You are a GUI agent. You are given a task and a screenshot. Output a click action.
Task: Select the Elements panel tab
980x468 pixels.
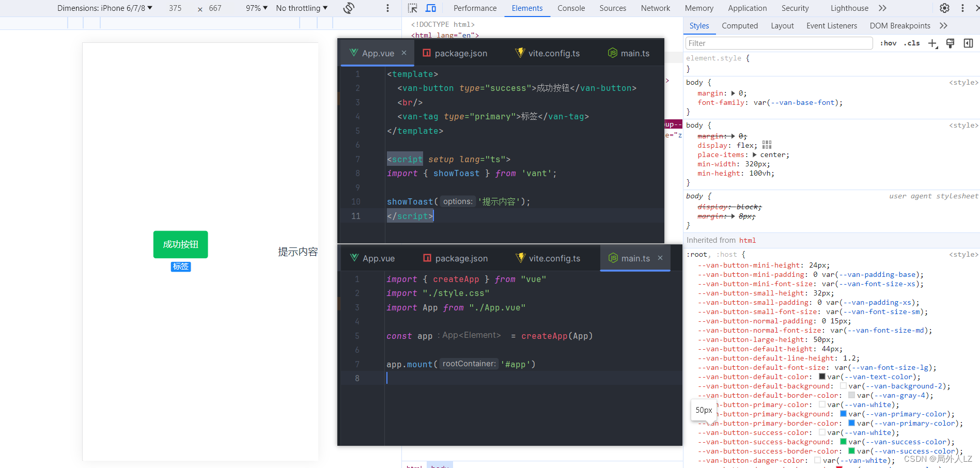[527, 8]
